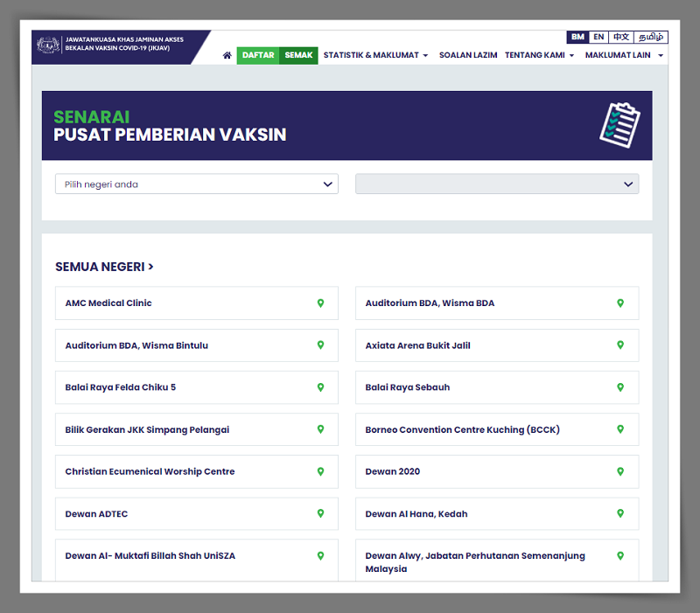Viewport: 700px width, 613px height.
Task: Click the JKJAV logo crest icon
Action: pos(48,45)
